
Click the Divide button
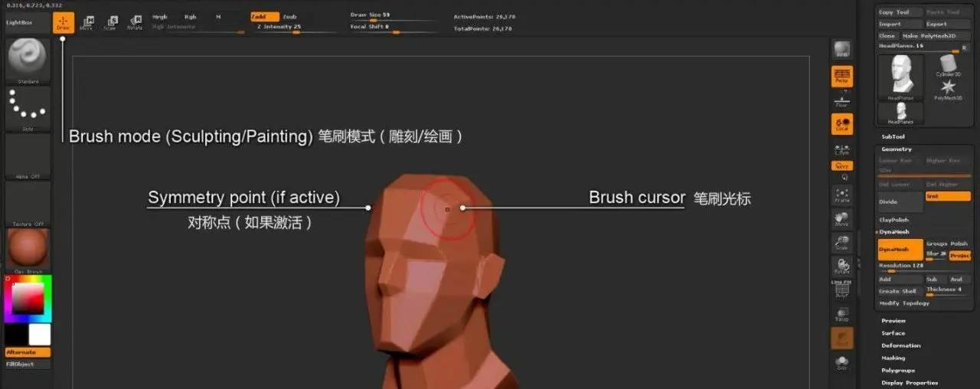900,202
